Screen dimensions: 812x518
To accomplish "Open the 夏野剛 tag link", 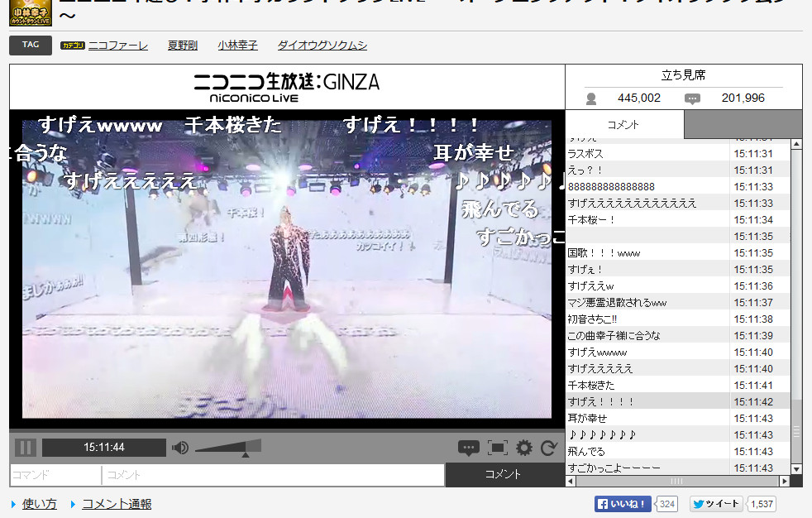I will pos(182,46).
